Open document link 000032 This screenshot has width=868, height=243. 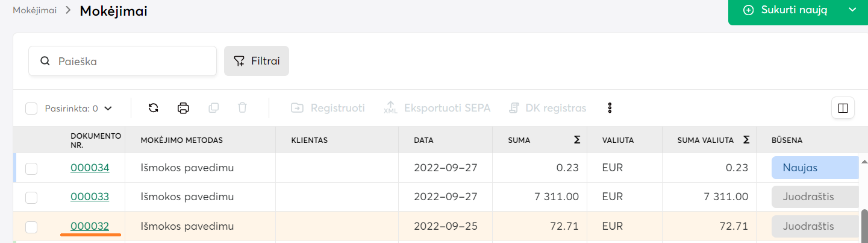click(90, 227)
